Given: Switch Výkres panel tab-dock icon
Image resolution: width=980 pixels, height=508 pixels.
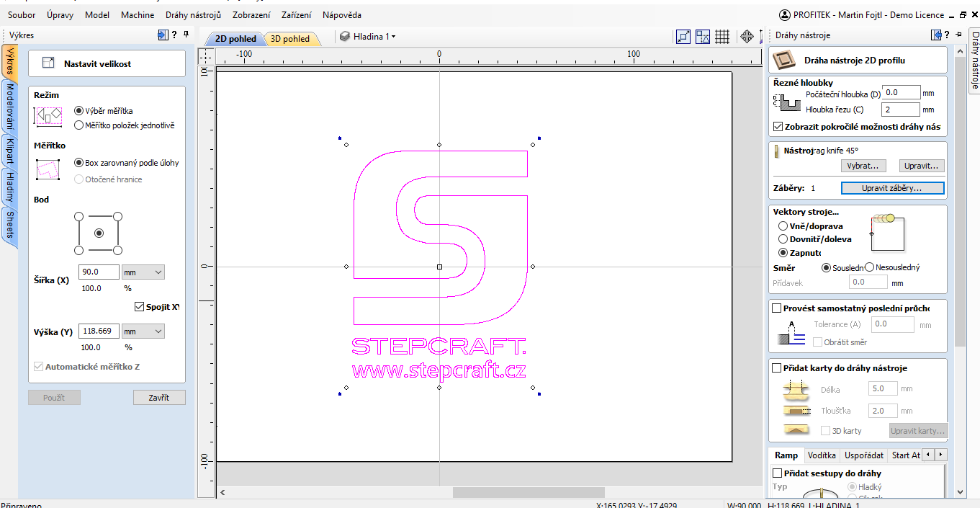Looking at the screenshot, I should 163,35.
